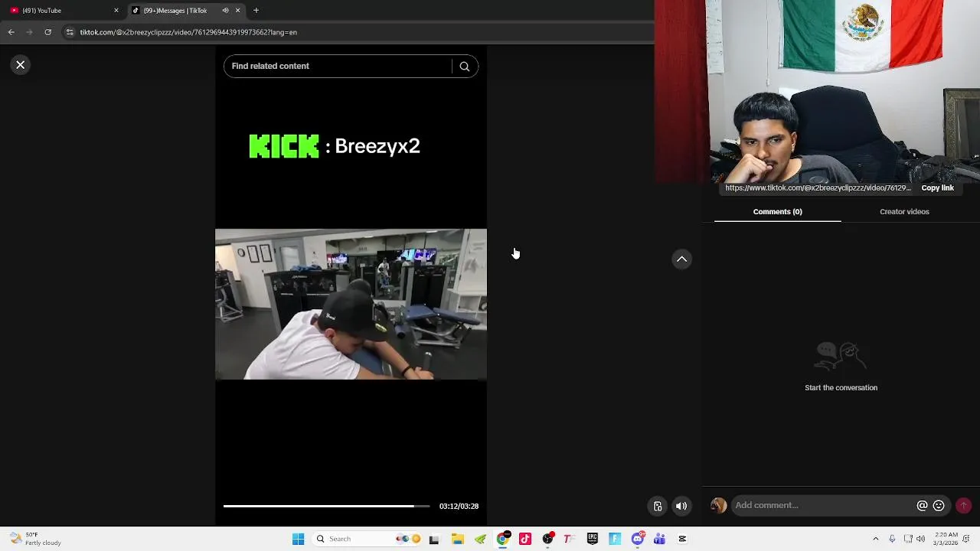980x551 pixels.
Task: Open the network icon in system tray
Action: click(x=908, y=539)
